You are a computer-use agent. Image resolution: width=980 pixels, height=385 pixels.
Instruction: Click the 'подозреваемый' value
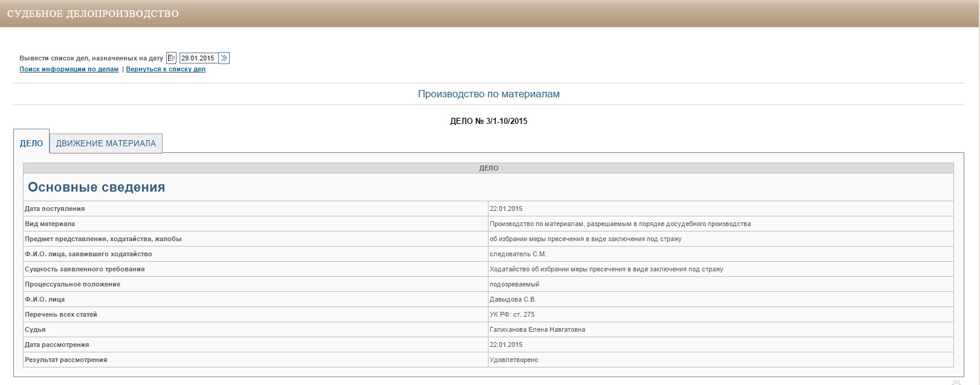[x=514, y=284]
